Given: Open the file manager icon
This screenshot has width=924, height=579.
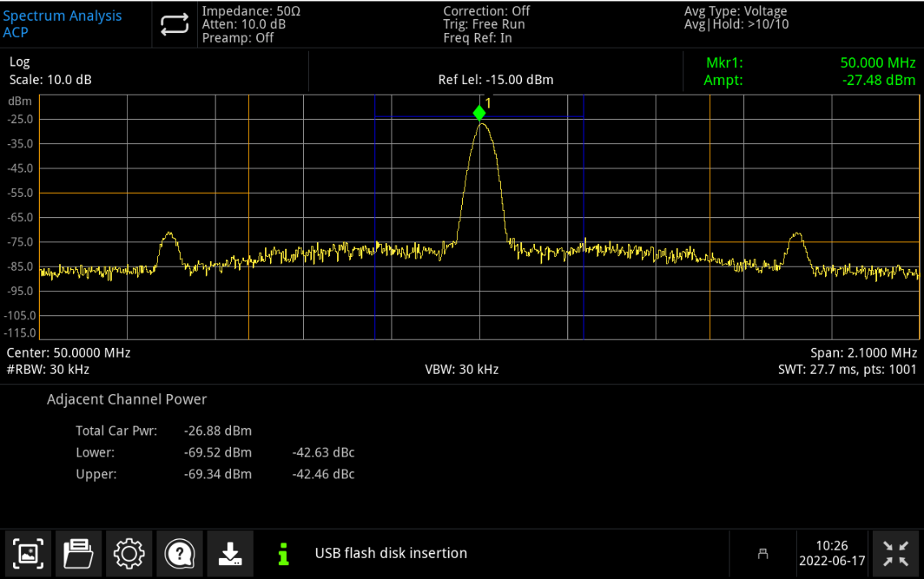Looking at the screenshot, I should (78, 553).
